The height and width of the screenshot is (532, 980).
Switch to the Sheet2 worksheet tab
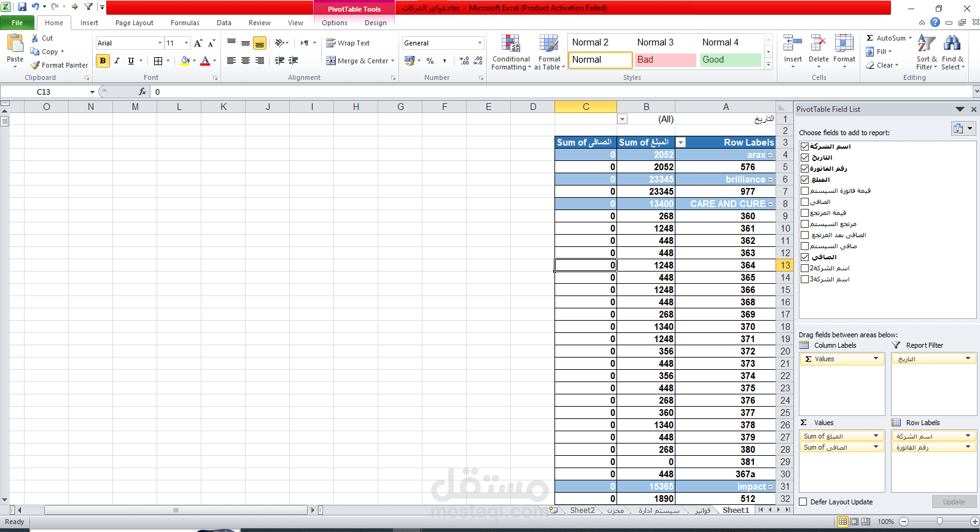pos(582,510)
